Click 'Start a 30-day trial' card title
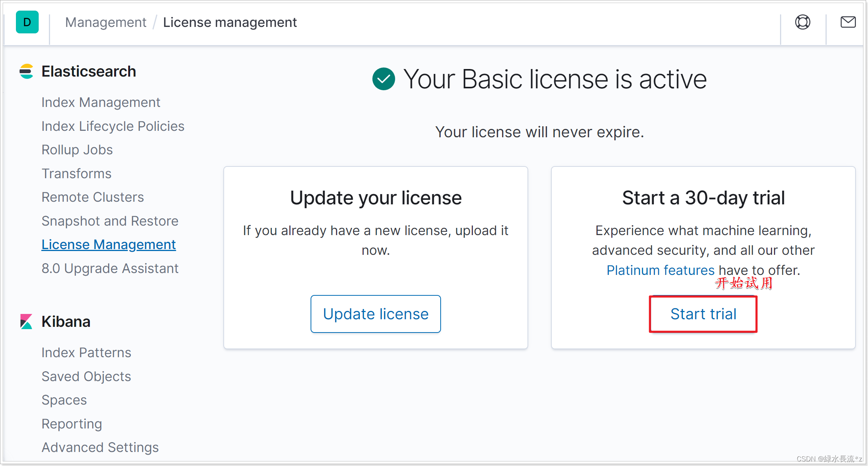This screenshot has width=868, height=466. pyautogui.click(x=703, y=198)
